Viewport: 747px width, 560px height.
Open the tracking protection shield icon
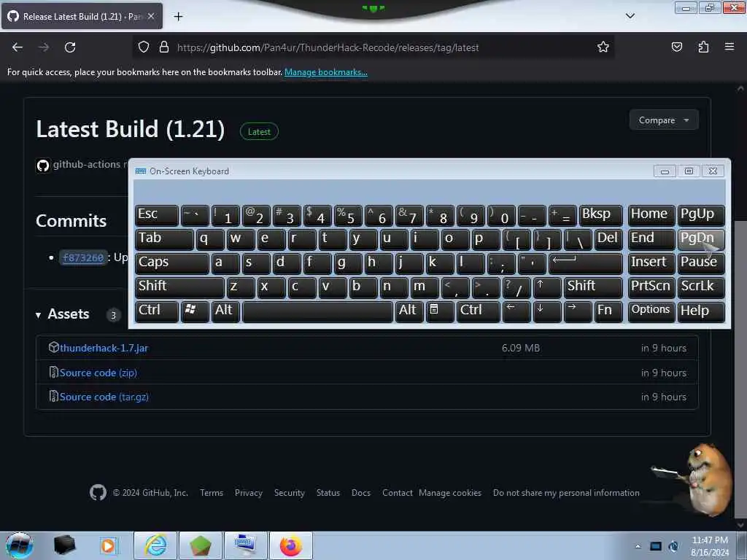click(x=144, y=47)
